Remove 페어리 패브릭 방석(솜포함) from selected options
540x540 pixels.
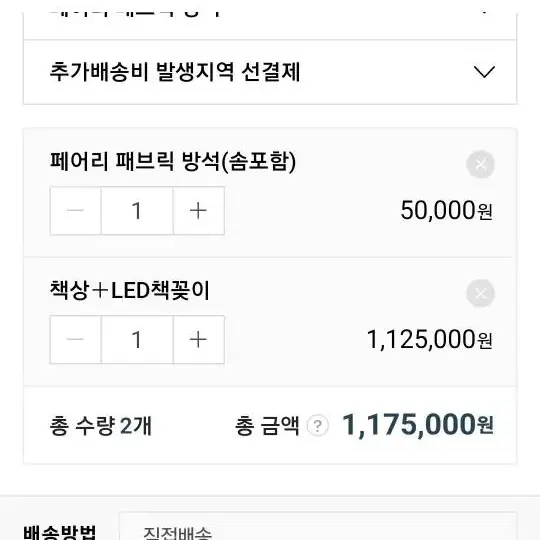click(480, 164)
